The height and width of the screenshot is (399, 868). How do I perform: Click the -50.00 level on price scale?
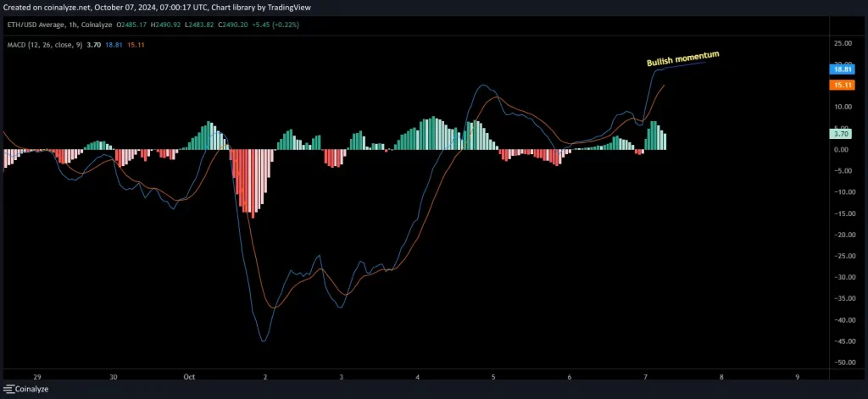[842, 363]
